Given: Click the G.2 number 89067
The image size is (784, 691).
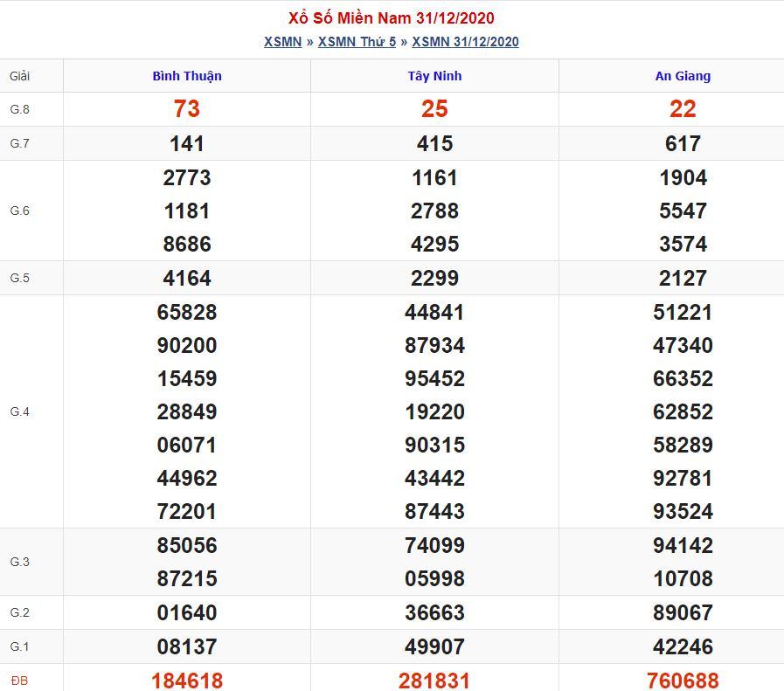Looking at the screenshot, I should 683,612.
